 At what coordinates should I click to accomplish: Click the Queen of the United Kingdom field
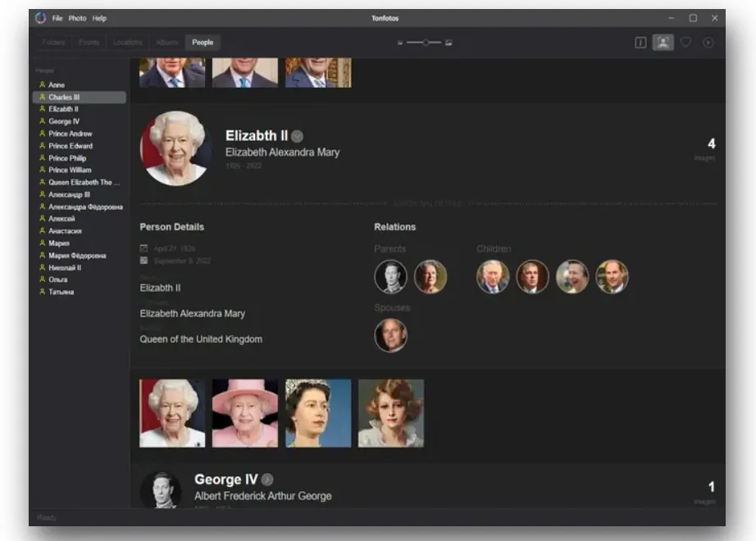pos(201,339)
